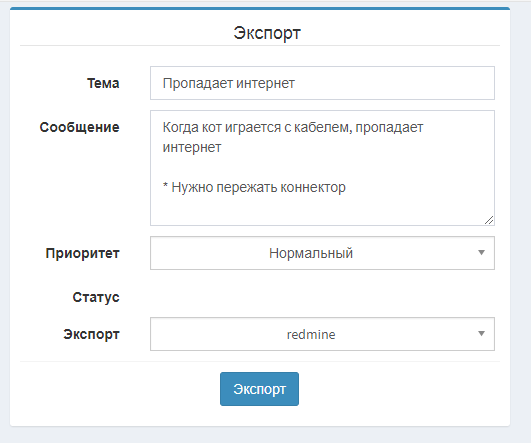Place cursor in 'Когда кот играется' line
Viewport: 531px width, 443px height.
coord(293,128)
